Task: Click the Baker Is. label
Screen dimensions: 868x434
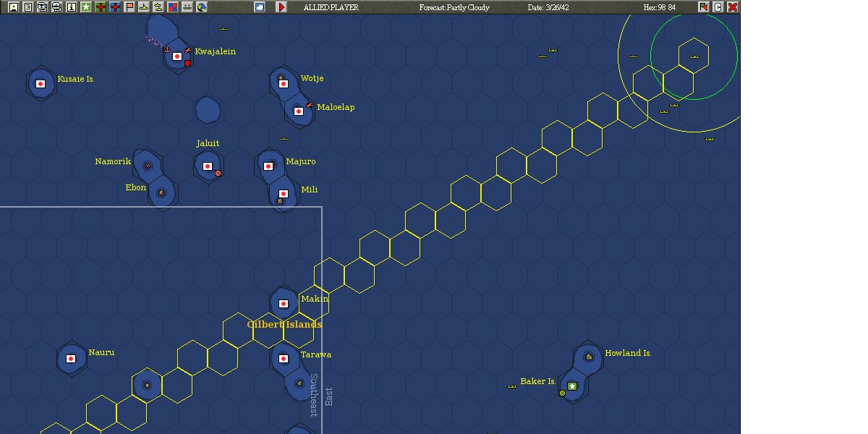Action: pyautogui.click(x=538, y=381)
